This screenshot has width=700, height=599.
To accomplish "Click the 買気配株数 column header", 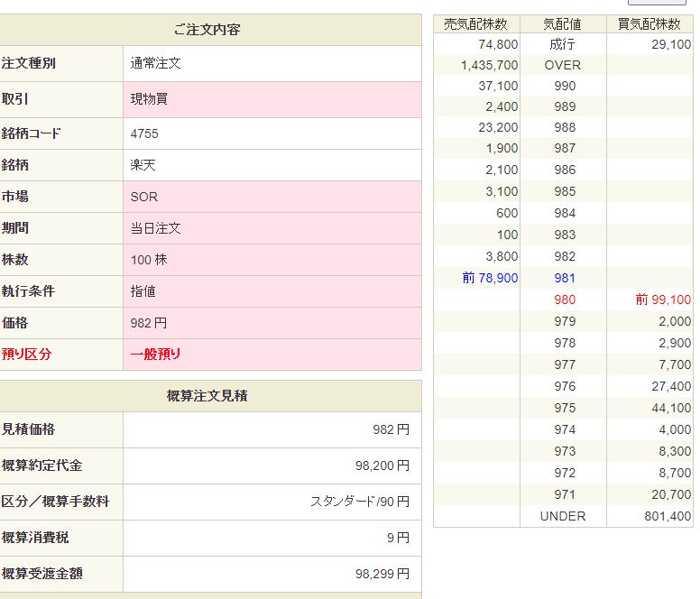I will 649,24.
